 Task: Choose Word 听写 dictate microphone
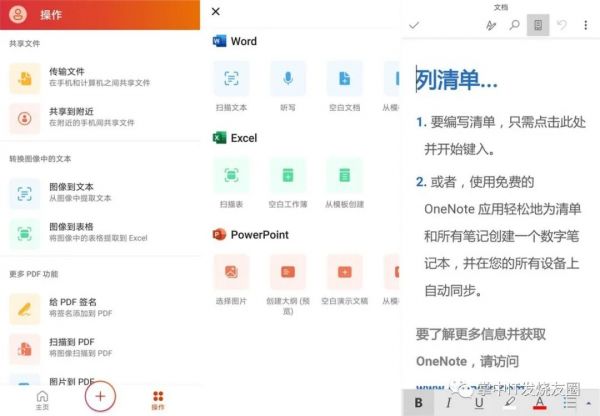(x=288, y=87)
